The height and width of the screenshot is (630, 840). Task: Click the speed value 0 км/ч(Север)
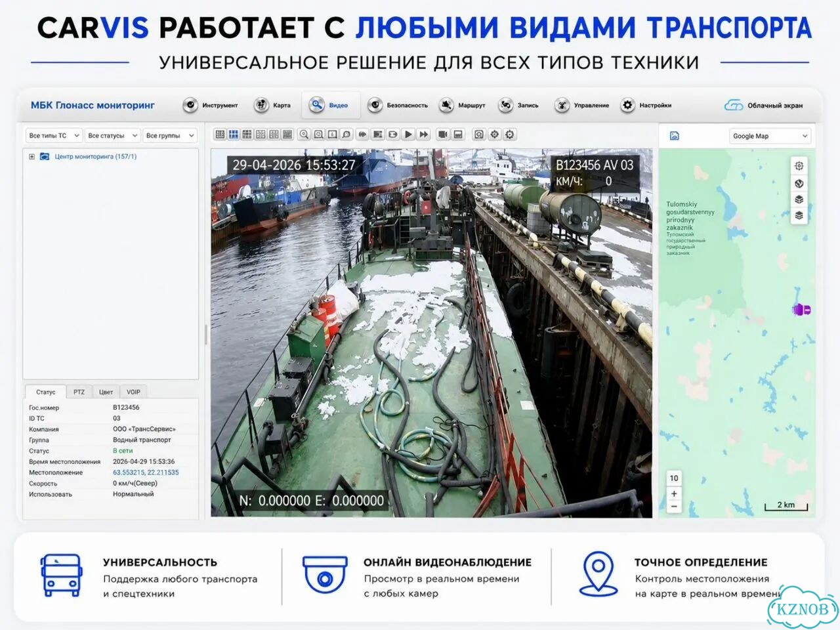pos(135,483)
